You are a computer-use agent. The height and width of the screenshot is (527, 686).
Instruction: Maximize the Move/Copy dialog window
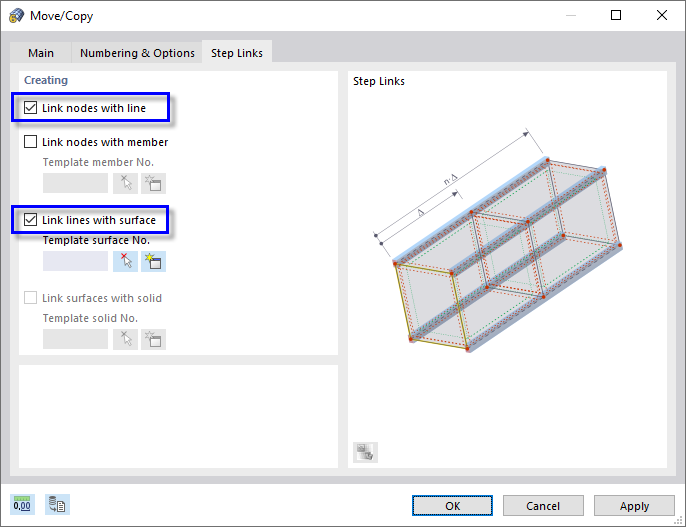click(x=616, y=15)
